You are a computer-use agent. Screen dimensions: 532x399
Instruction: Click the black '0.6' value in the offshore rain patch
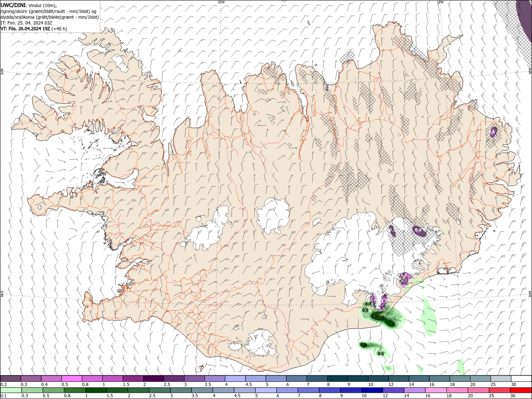381,354
